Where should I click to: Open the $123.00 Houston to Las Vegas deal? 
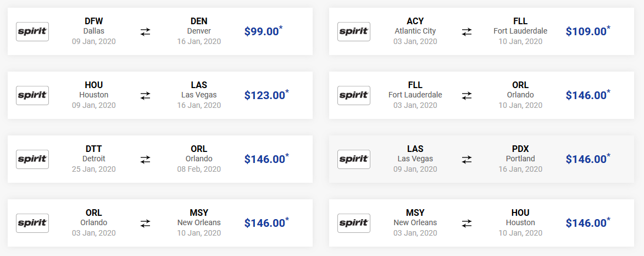tap(267, 95)
